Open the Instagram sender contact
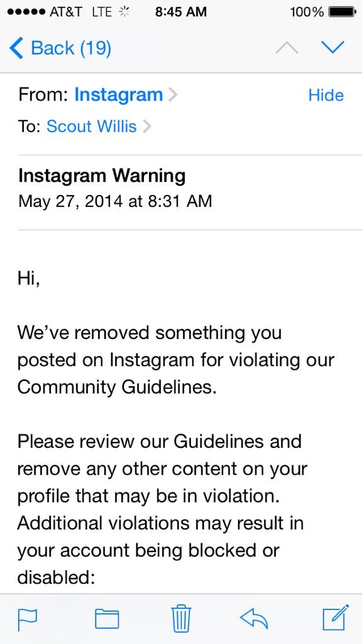Screen dimensions: 362x644 [118, 96]
